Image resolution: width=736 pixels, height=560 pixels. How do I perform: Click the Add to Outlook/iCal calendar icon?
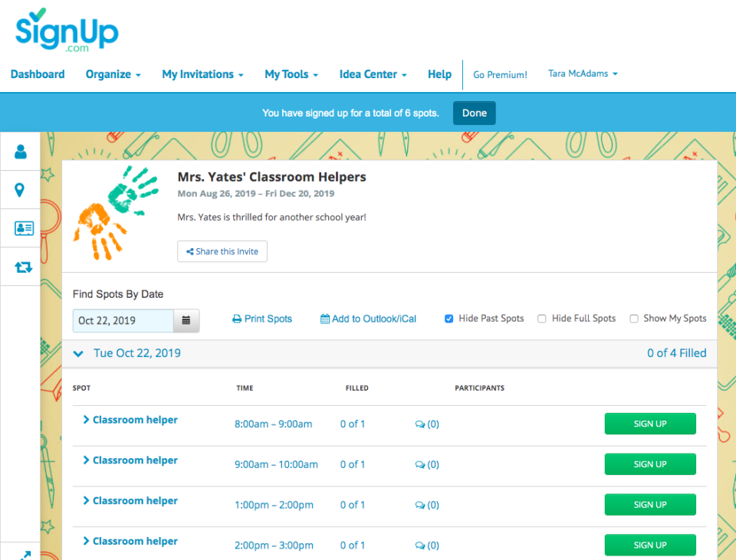324,318
